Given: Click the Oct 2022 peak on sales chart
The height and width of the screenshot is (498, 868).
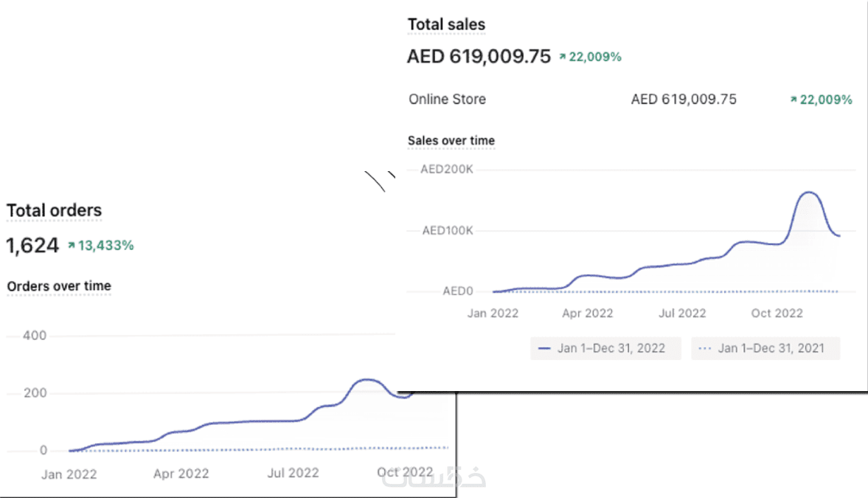Looking at the screenshot, I should (809, 193).
